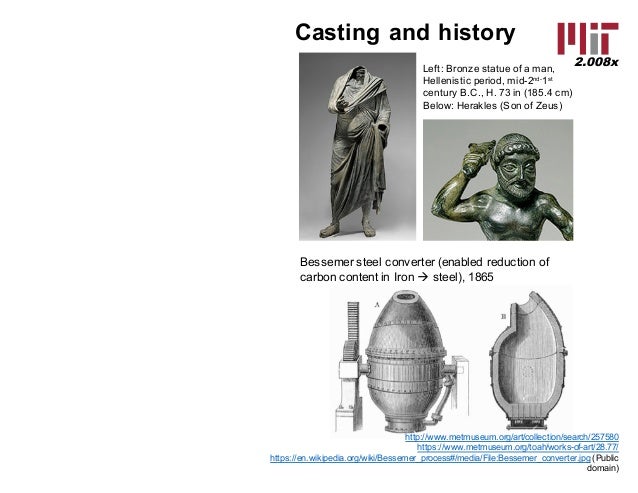This screenshot has height=493, width=638.
Task: Click the Bessemer converter cross-section drawing B
Action: [x=527, y=360]
